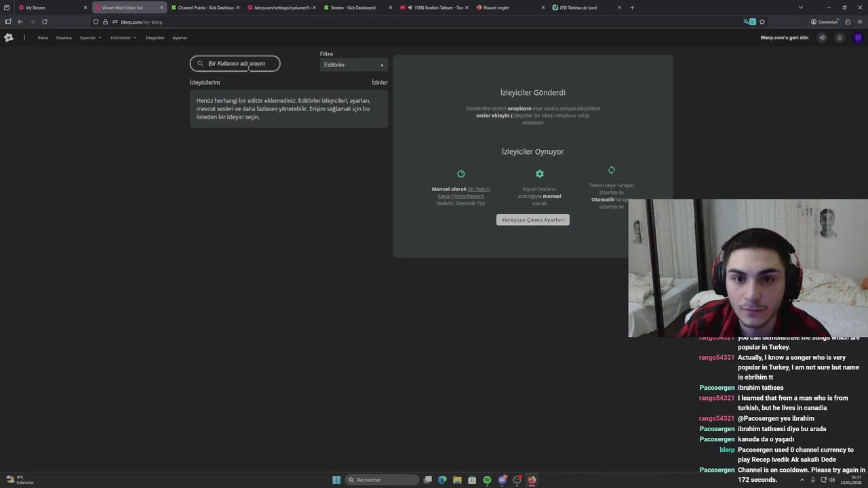Image resolution: width=868 pixels, height=488 pixels.
Task: Open the three-dot menu beside Blerp logo
Action: click(x=24, y=38)
